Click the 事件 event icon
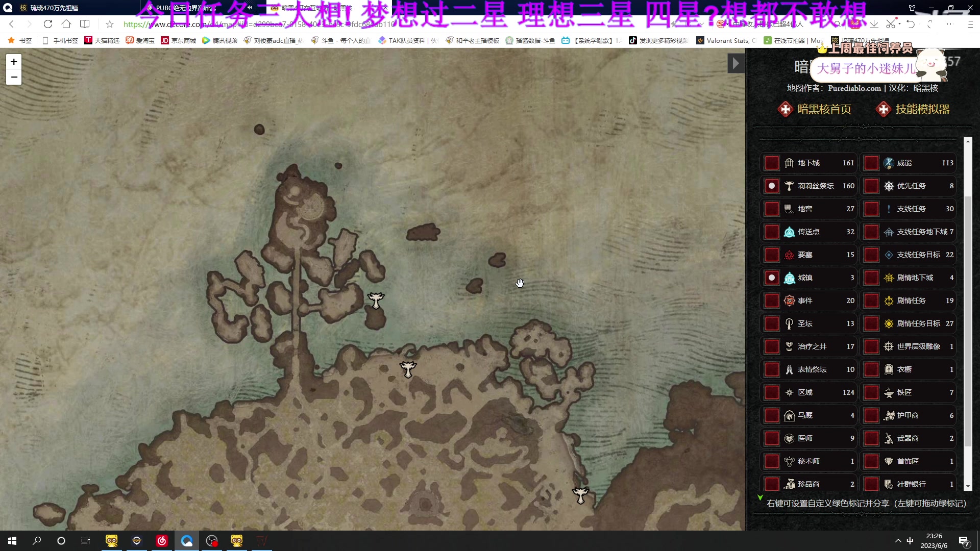Image resolution: width=980 pixels, height=551 pixels. click(789, 301)
